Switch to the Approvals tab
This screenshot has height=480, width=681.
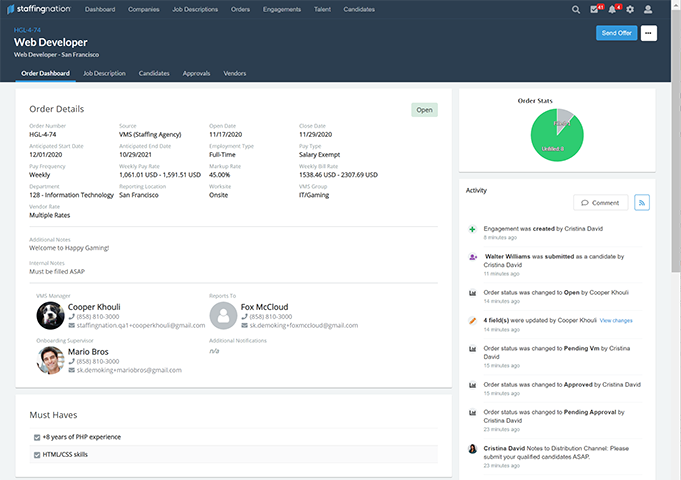[x=196, y=73]
